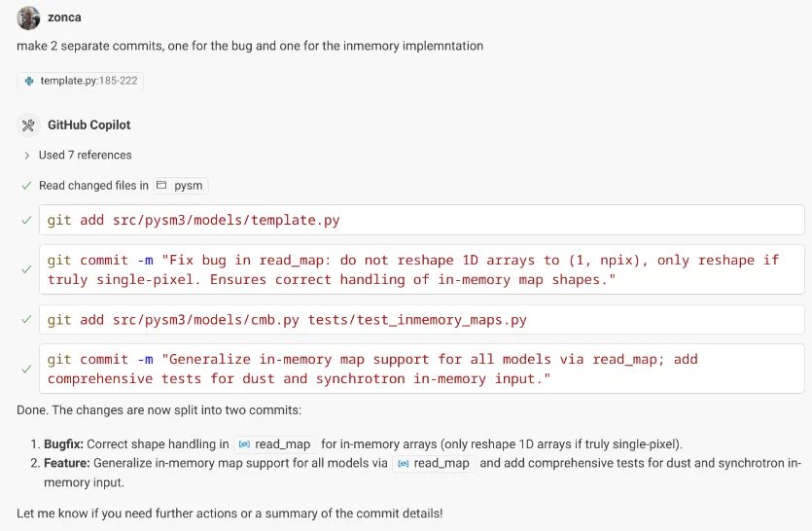Select git add cmb.py test_inmemory_maps.py command block
The height and width of the screenshot is (531, 812).
[421, 319]
